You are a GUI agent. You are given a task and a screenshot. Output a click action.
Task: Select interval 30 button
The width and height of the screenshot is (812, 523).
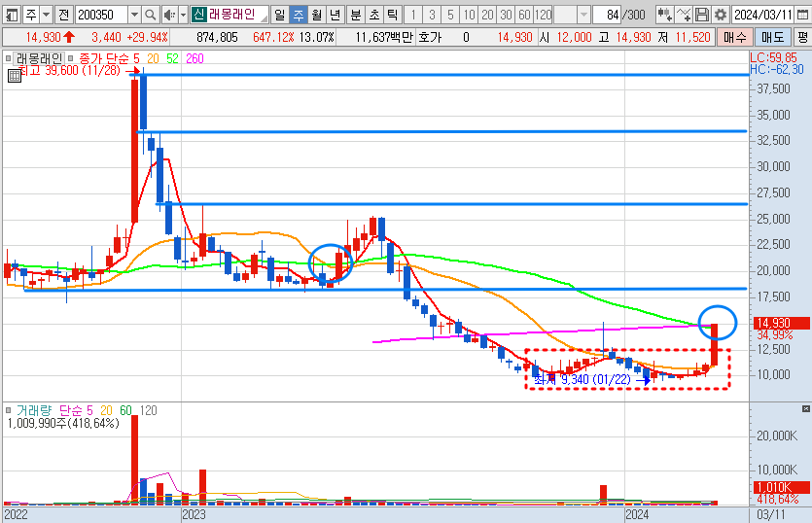pyautogui.click(x=506, y=15)
